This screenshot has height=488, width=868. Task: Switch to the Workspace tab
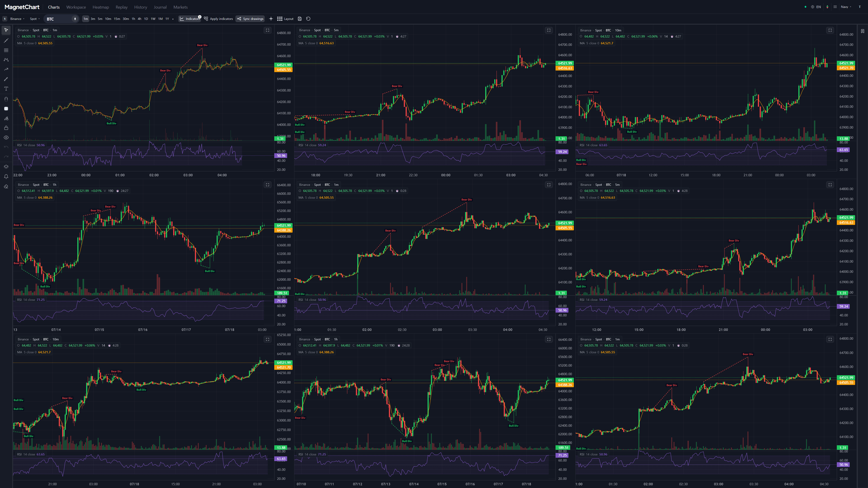(x=76, y=7)
